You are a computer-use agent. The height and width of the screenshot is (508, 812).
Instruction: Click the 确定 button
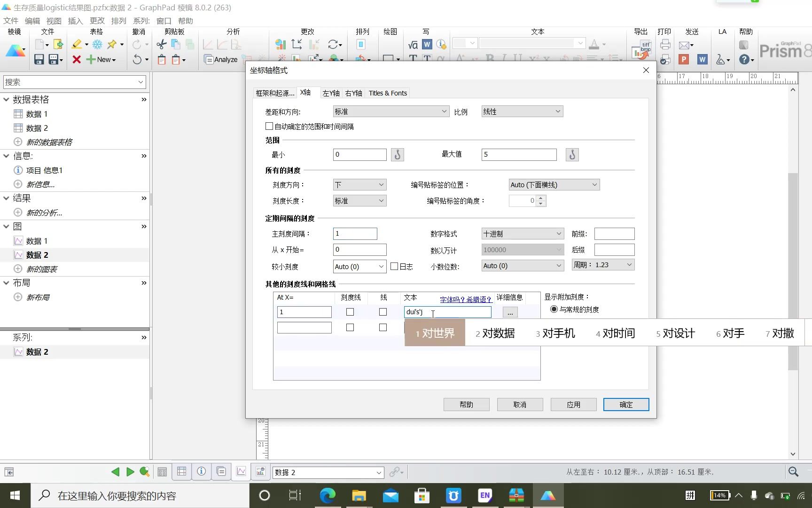pos(626,405)
